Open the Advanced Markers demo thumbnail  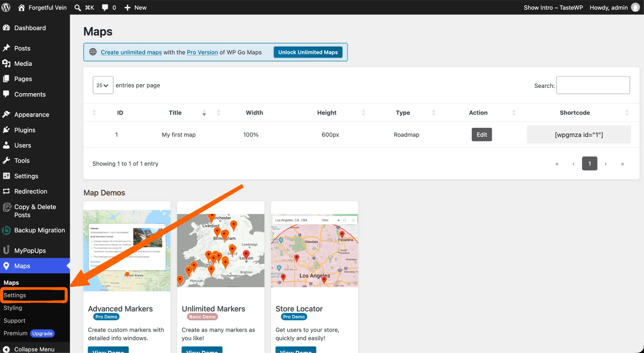click(x=127, y=250)
